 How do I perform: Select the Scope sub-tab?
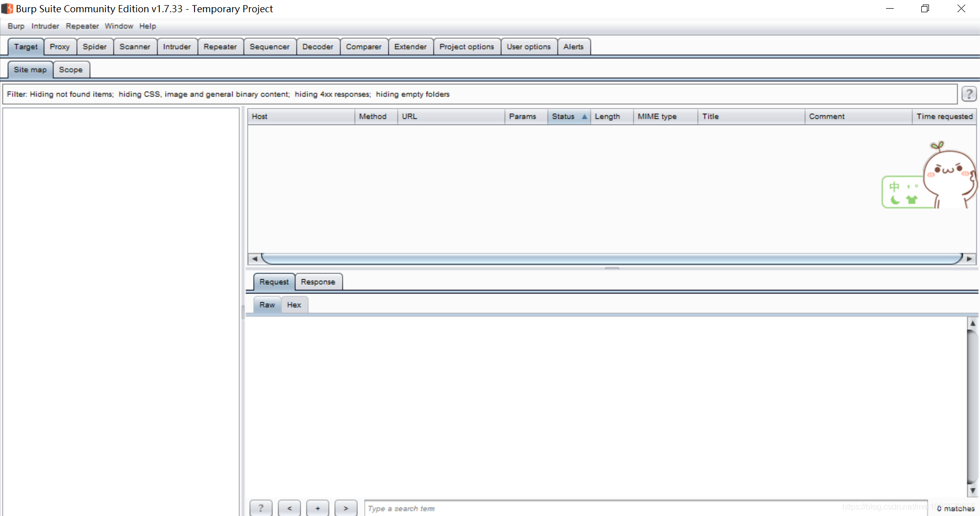[71, 69]
